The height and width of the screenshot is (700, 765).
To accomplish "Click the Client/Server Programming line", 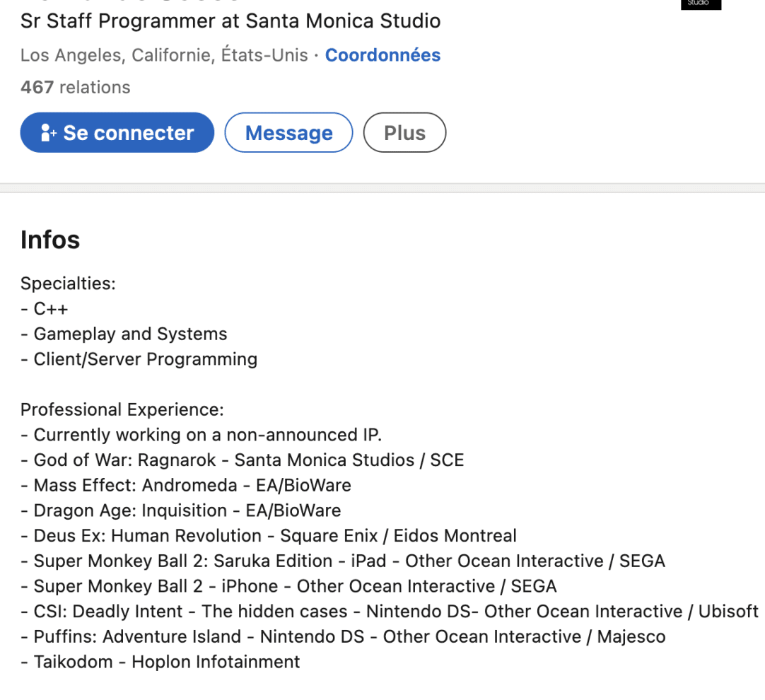I will [x=139, y=359].
